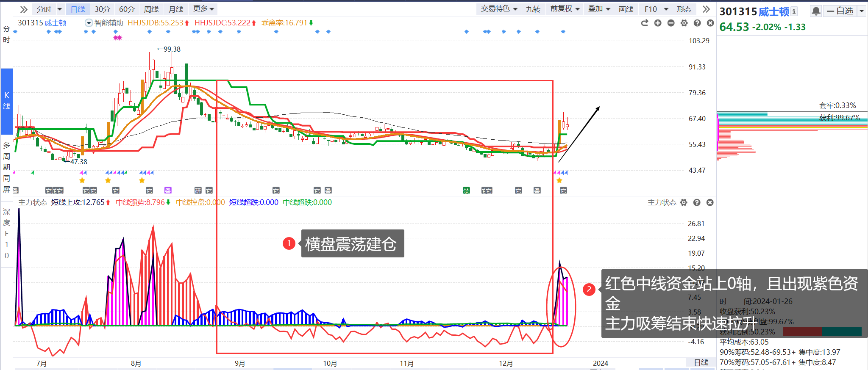The width and height of the screenshot is (868, 370).
Task: Open the 交易特色 dropdown menu
Action: 499,9
